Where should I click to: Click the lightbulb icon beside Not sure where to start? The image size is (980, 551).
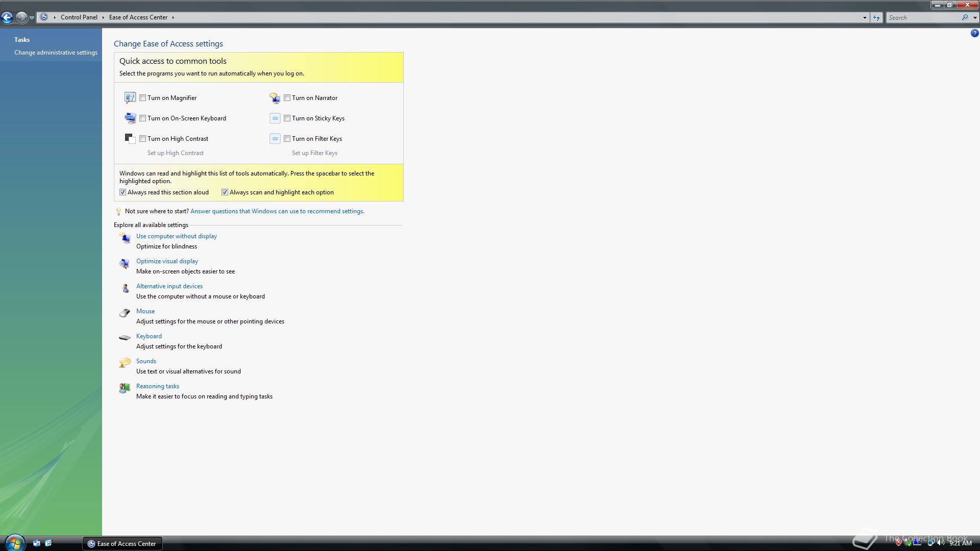coord(118,211)
